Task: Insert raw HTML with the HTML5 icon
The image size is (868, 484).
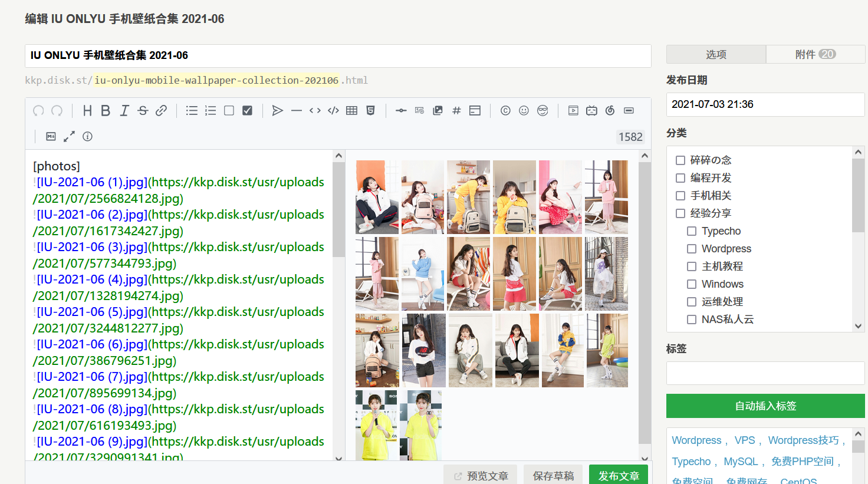Action: coord(370,110)
